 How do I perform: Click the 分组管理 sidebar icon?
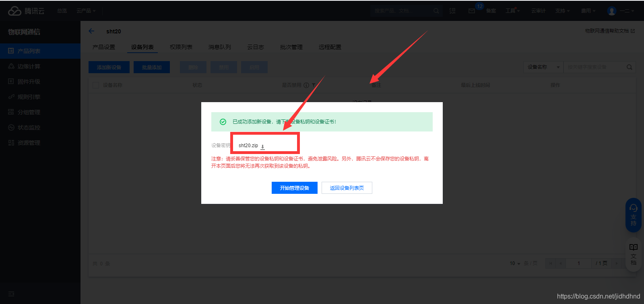pos(11,112)
